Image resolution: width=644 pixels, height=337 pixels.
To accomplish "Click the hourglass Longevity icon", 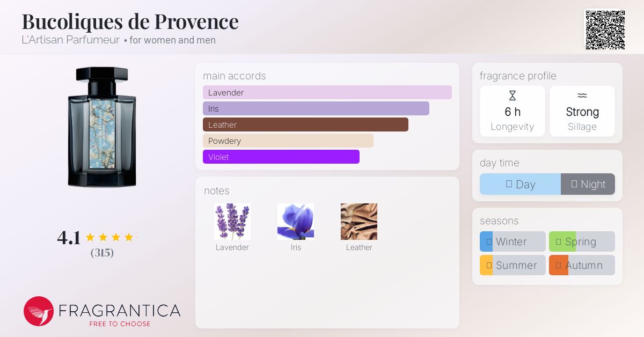I will pyautogui.click(x=513, y=95).
